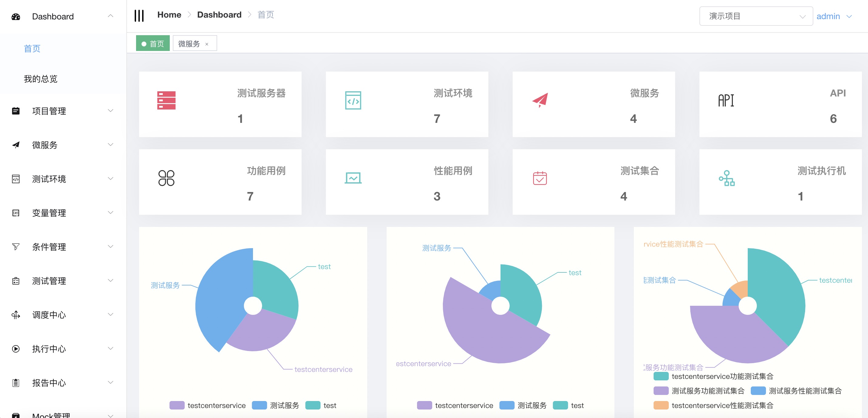Open 我的总览 from the sidebar

tap(40, 79)
